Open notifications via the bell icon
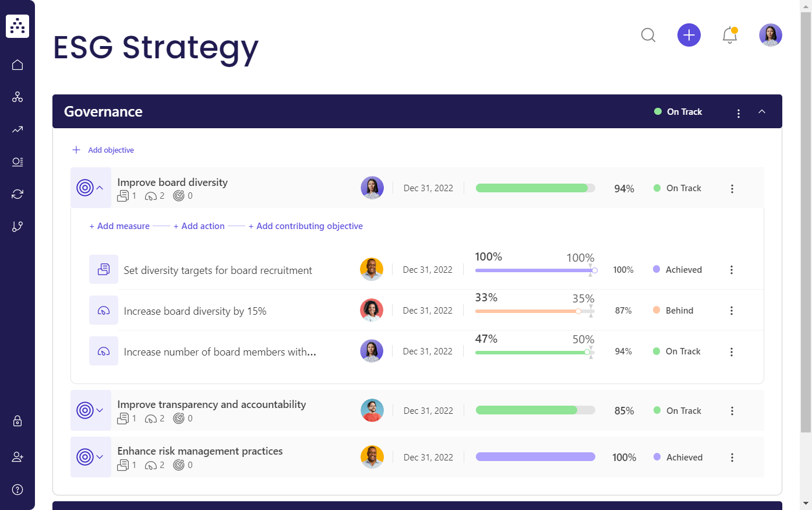Image resolution: width=812 pixels, height=510 pixels. (730, 35)
